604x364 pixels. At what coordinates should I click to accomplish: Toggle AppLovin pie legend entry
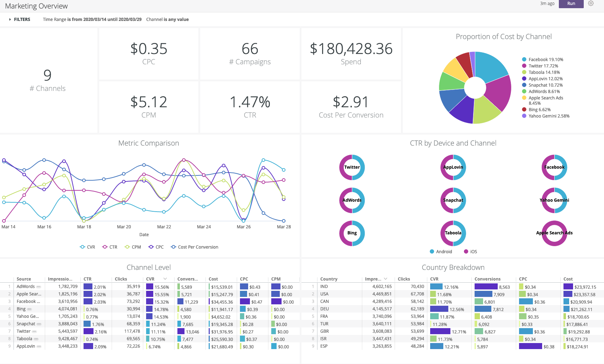coord(542,79)
